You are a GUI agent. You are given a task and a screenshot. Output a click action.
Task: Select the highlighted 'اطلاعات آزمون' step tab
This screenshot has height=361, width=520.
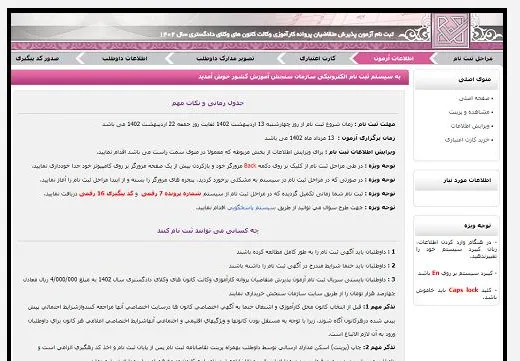click(x=393, y=59)
